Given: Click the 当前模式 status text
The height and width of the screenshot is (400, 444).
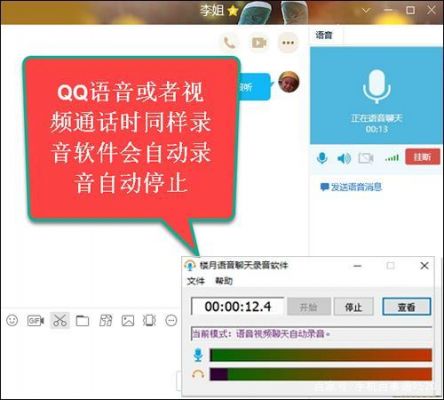Looking at the screenshot, I should [261, 334].
